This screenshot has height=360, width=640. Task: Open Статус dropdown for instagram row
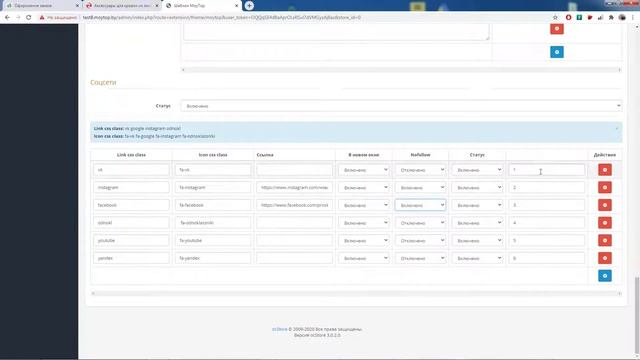[x=477, y=187]
